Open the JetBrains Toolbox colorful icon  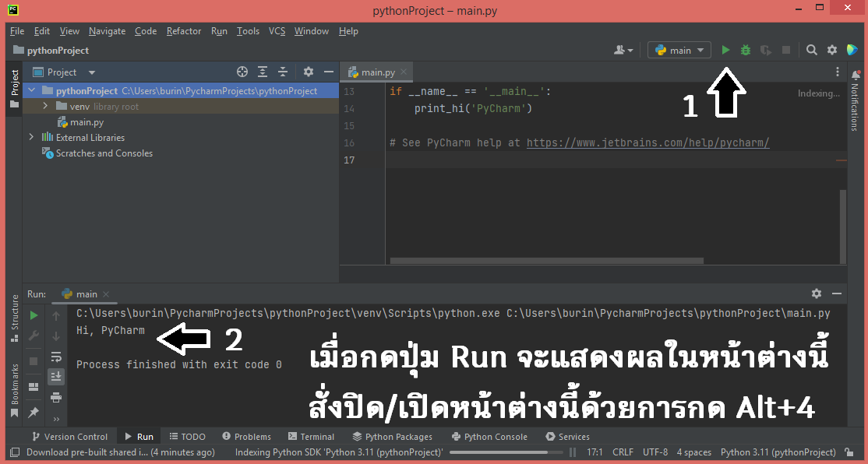852,50
